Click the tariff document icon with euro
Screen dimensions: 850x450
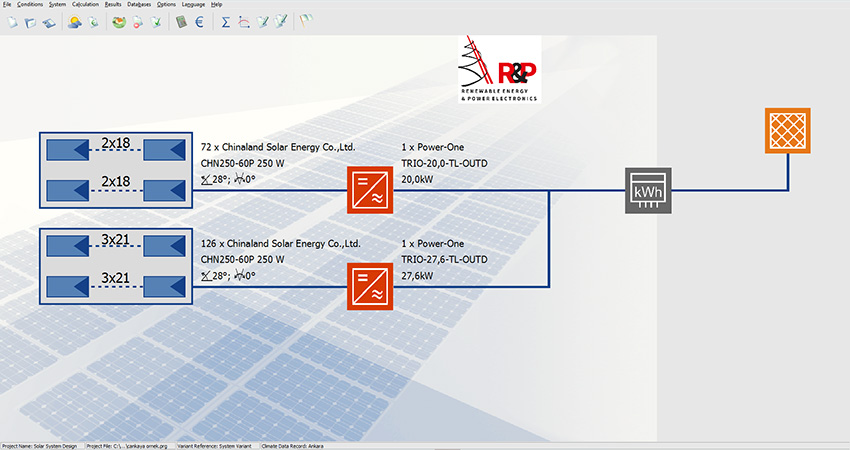point(93,22)
